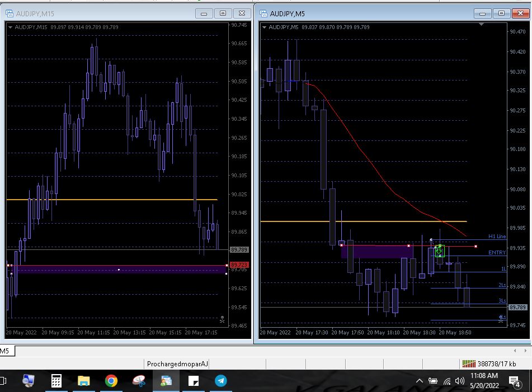Click the connection status bars indicator
Image resolution: width=532 pixels, height=392 pixels.
(x=469, y=364)
